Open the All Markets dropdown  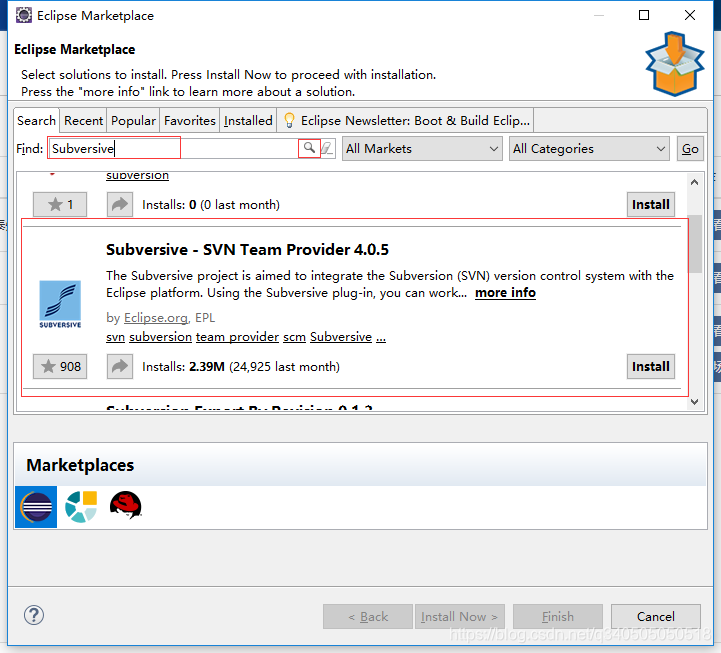click(x=422, y=149)
